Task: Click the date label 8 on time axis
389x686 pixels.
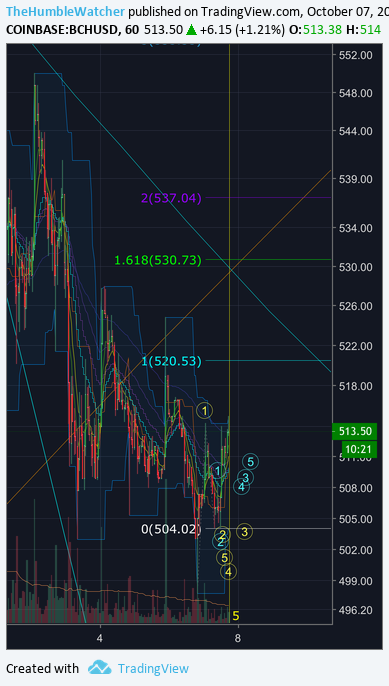Action: click(238, 638)
